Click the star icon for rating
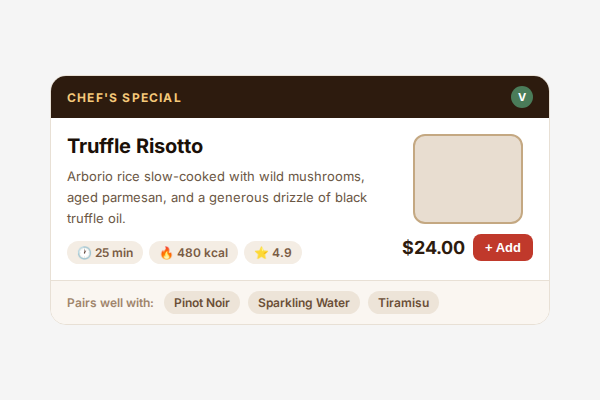 click(261, 253)
